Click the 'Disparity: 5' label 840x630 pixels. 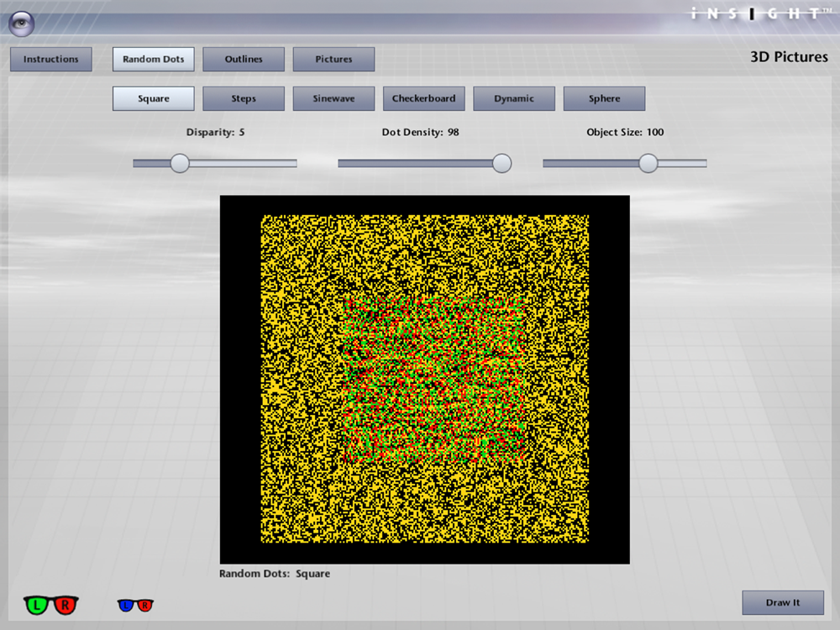(215, 133)
